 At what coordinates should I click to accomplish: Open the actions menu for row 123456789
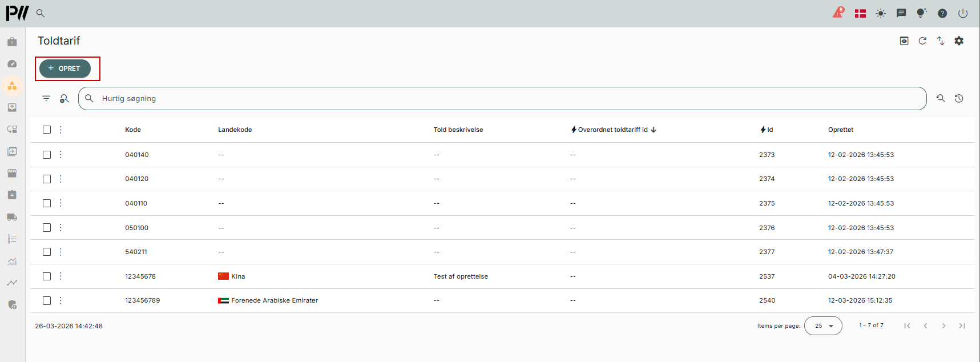[x=61, y=300]
